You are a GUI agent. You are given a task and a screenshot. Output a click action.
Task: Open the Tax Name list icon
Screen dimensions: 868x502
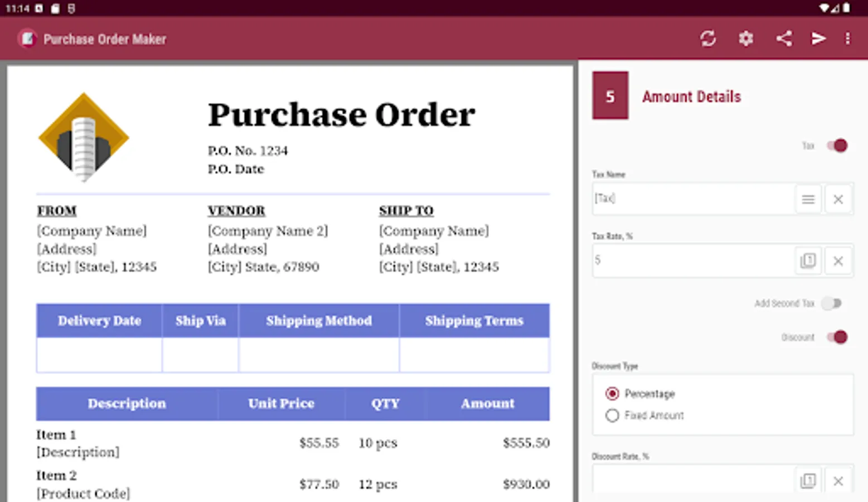pos(808,199)
